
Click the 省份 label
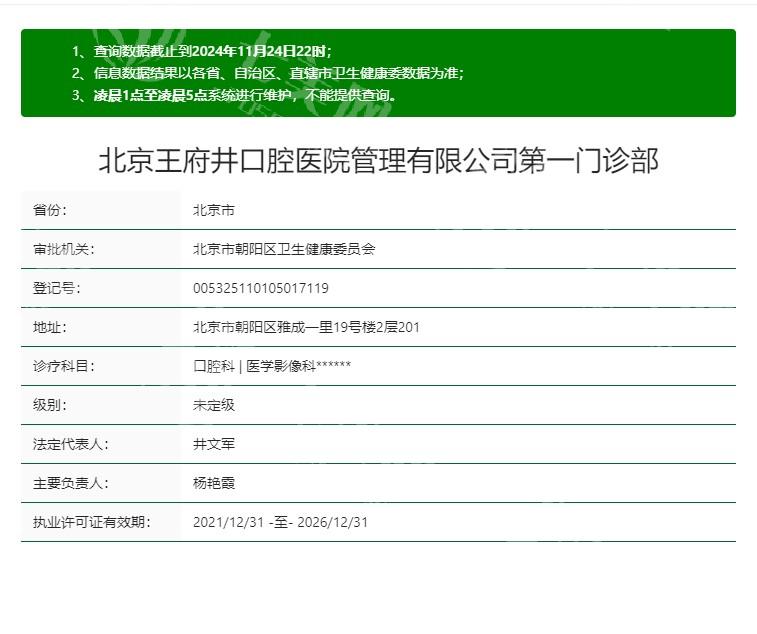click(x=50, y=210)
